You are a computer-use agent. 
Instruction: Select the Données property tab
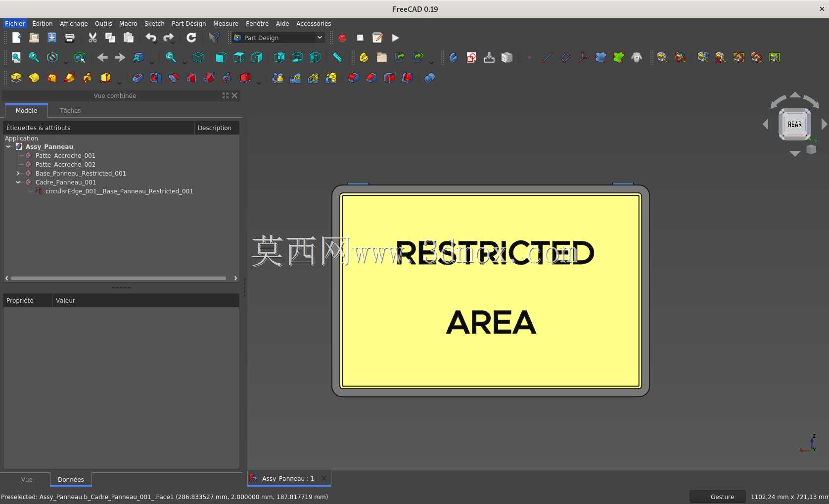(71, 479)
